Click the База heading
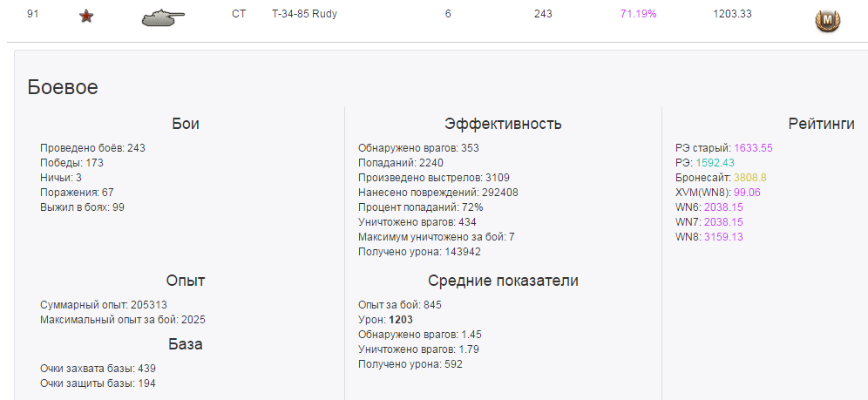 pyautogui.click(x=186, y=345)
